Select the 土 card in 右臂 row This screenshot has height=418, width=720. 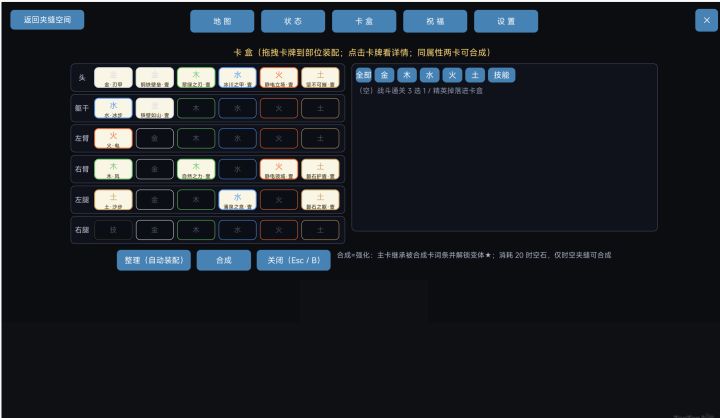(320, 169)
